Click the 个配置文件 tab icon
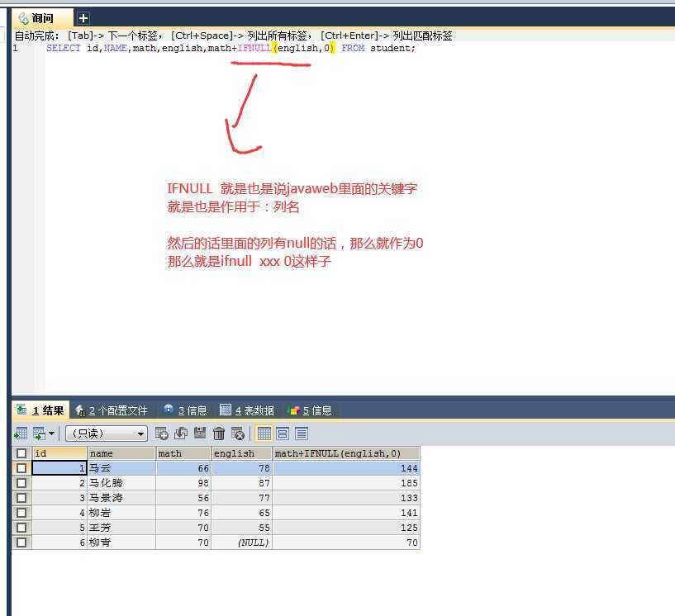This screenshot has height=616, width=675. click(80, 410)
